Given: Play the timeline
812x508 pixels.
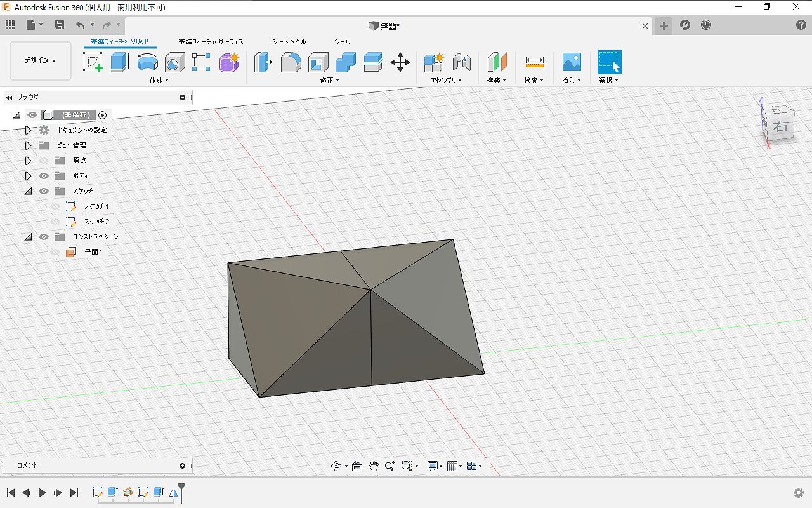Looking at the screenshot, I should (x=43, y=493).
